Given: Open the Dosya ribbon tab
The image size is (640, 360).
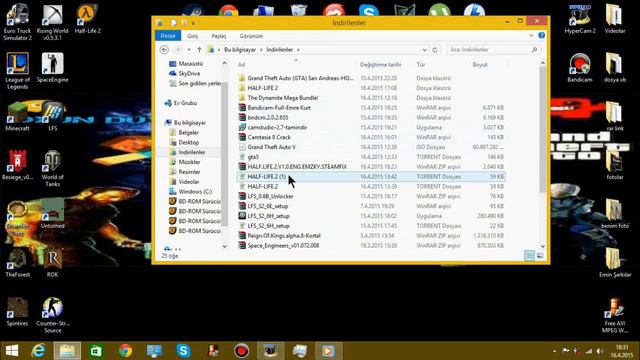Looking at the screenshot, I should [x=168, y=36].
